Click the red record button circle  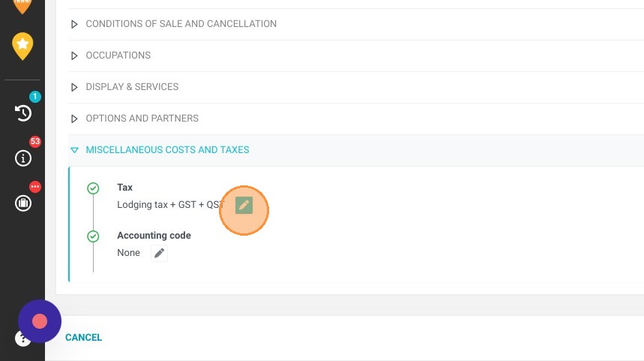point(40,321)
